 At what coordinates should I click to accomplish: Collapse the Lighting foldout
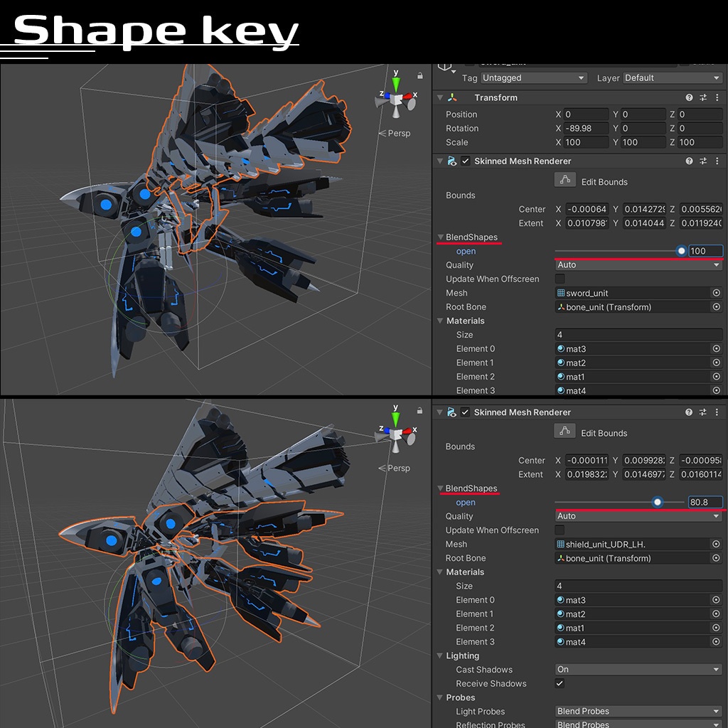(439, 655)
